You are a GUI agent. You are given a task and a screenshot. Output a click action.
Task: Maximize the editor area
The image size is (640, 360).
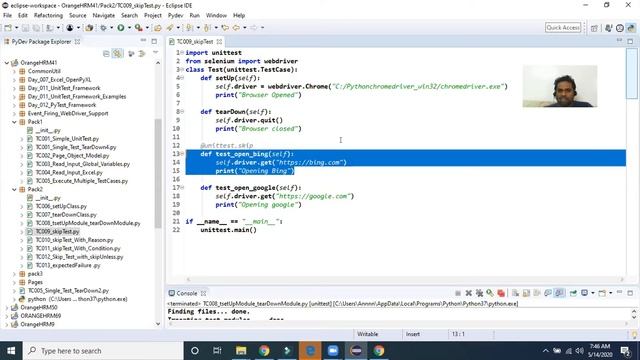point(631,41)
